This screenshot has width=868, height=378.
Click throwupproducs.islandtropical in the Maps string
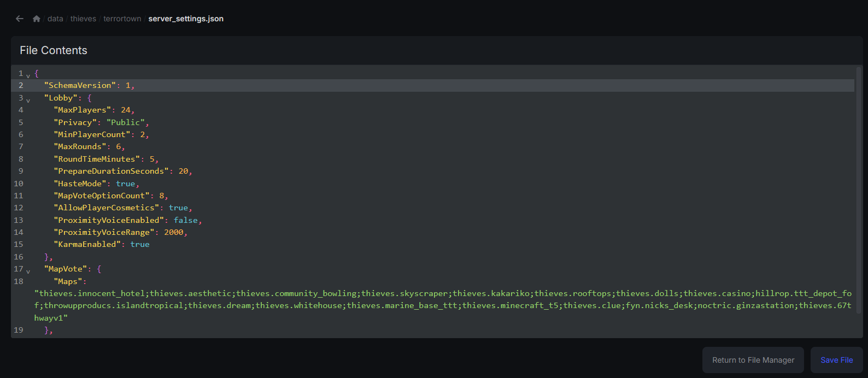[114, 305]
